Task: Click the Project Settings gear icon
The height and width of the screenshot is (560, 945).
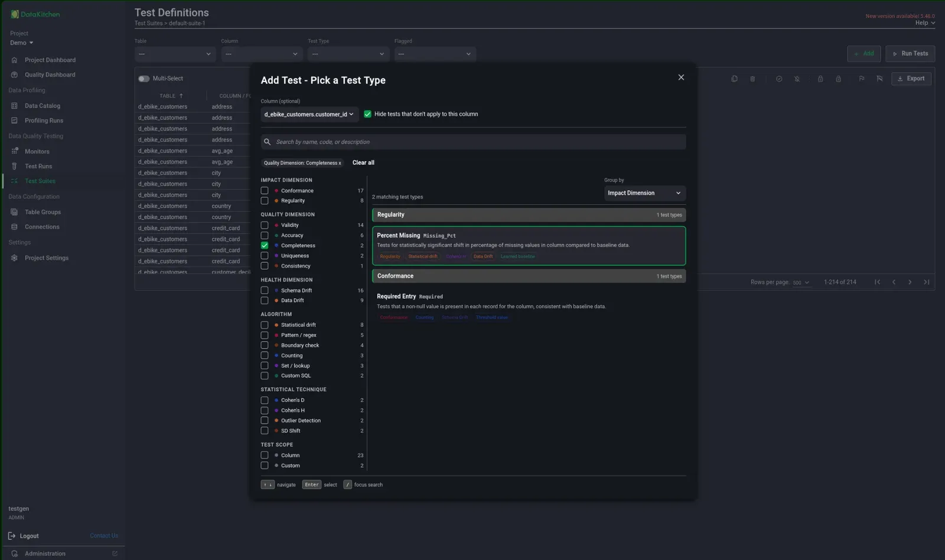Action: (14, 258)
